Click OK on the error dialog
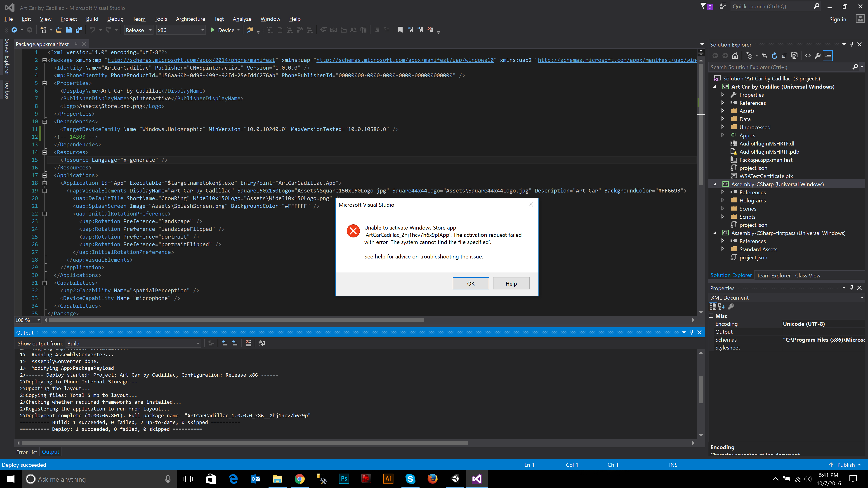868x488 pixels. pos(470,283)
